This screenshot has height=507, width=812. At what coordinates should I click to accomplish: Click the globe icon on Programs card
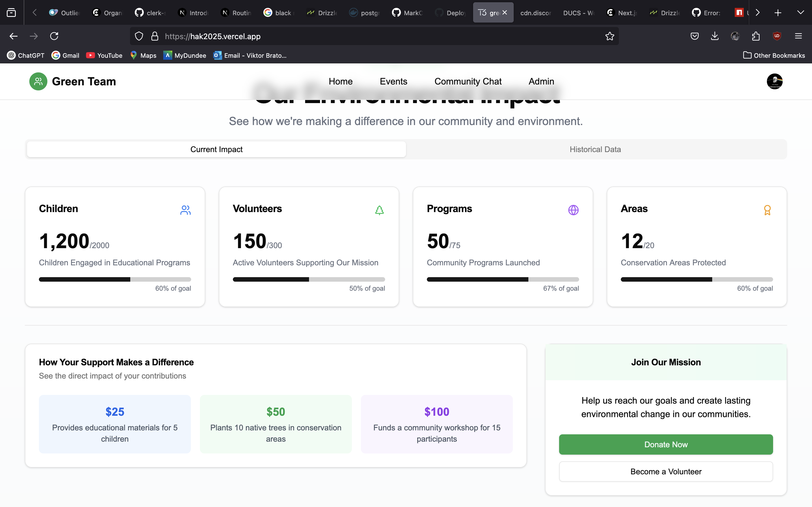tap(573, 210)
